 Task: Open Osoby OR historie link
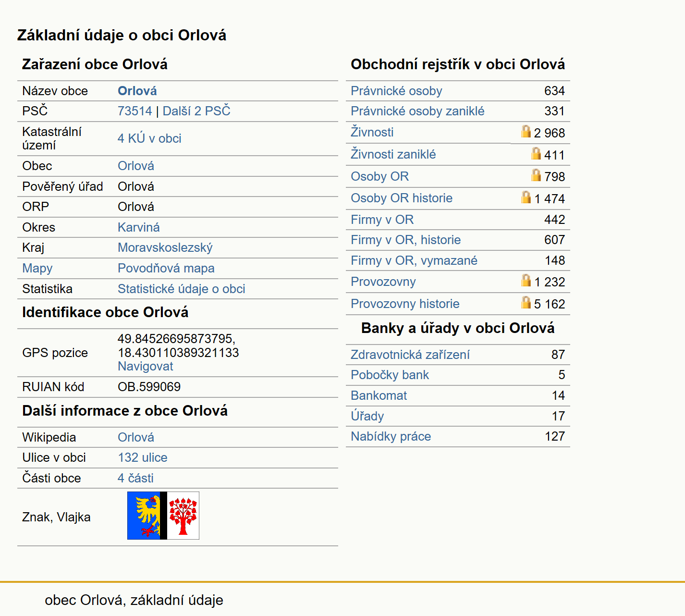[x=402, y=198]
